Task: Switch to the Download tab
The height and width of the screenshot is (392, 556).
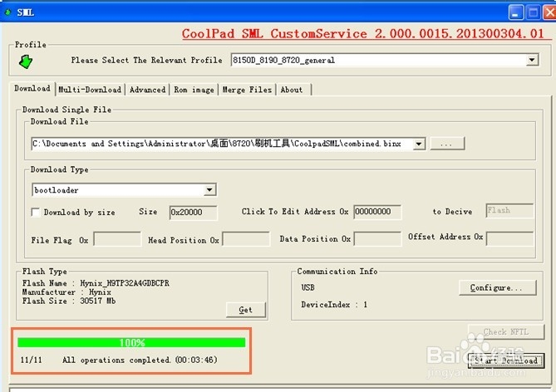Action: click(x=32, y=89)
